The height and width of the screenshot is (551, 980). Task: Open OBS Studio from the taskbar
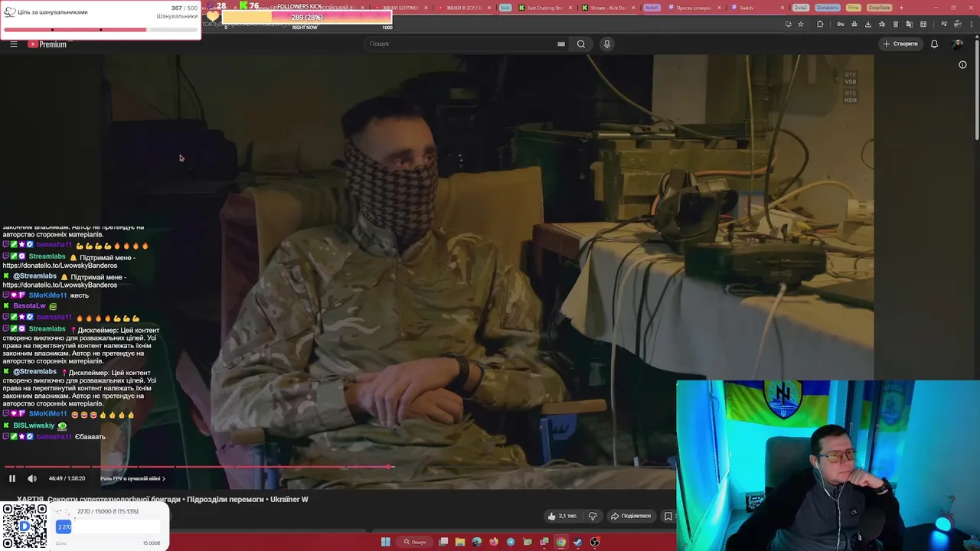tap(595, 542)
